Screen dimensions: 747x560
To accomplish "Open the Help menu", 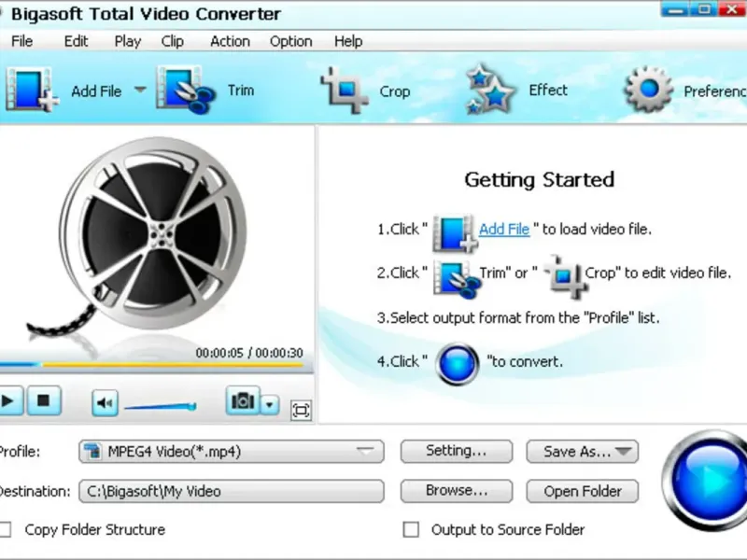I will click(x=348, y=42).
